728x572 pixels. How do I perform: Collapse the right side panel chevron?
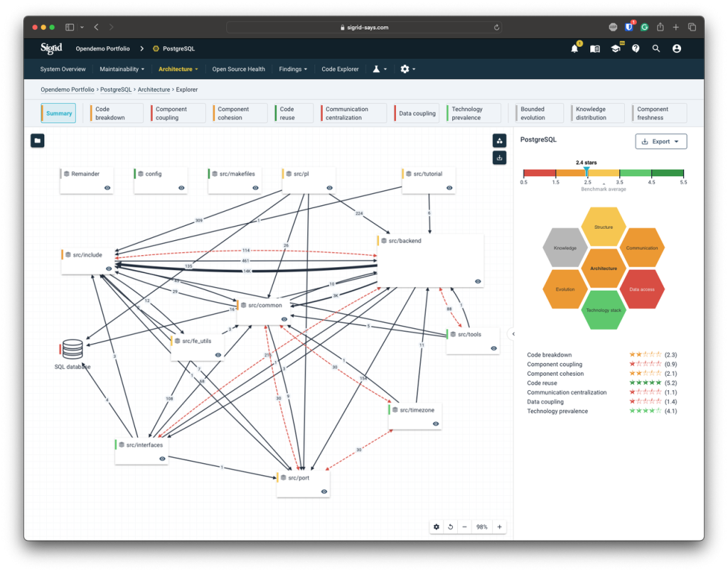point(513,334)
